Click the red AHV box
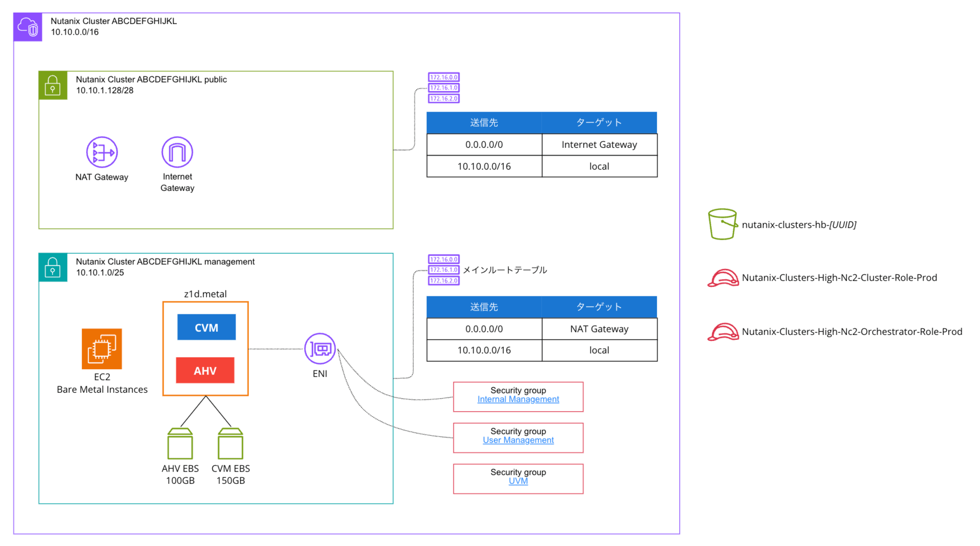This screenshot has height=546, width=980. pos(205,370)
